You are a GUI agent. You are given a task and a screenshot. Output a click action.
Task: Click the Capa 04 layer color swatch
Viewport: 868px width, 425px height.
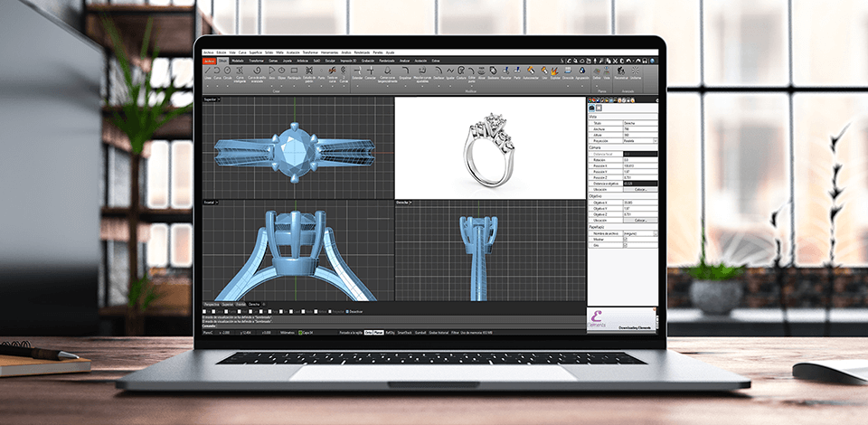[301, 332]
